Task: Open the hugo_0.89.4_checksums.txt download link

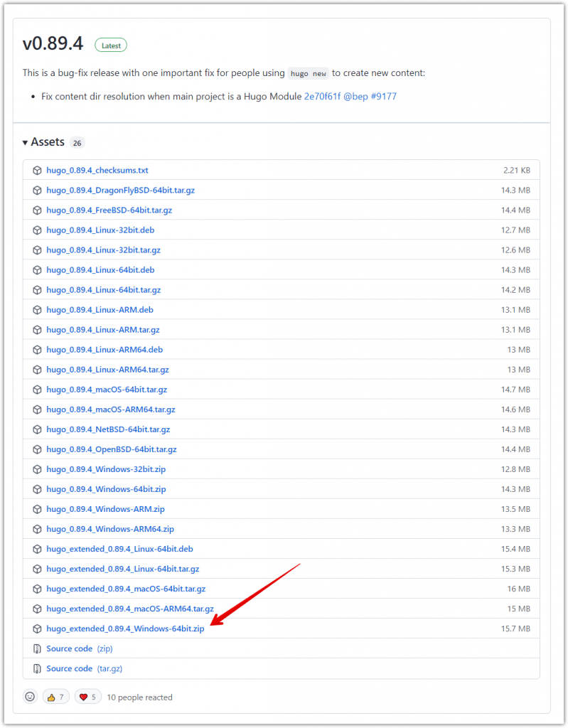Action: (x=97, y=171)
